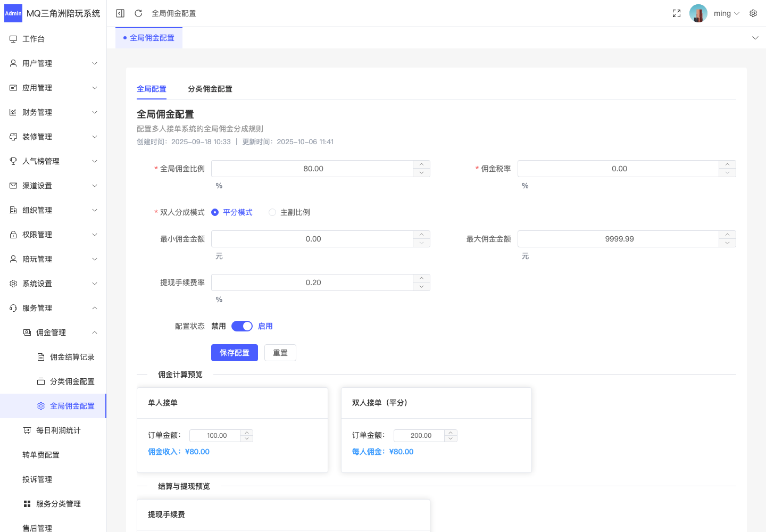Increase 全局佣金比例 value
This screenshot has height=532, width=766.
(x=421, y=164)
